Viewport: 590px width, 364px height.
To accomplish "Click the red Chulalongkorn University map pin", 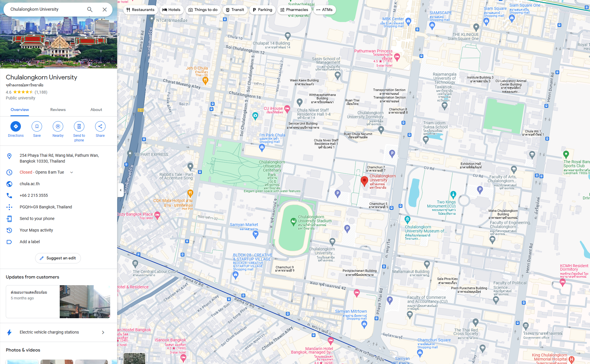I will [364, 181].
